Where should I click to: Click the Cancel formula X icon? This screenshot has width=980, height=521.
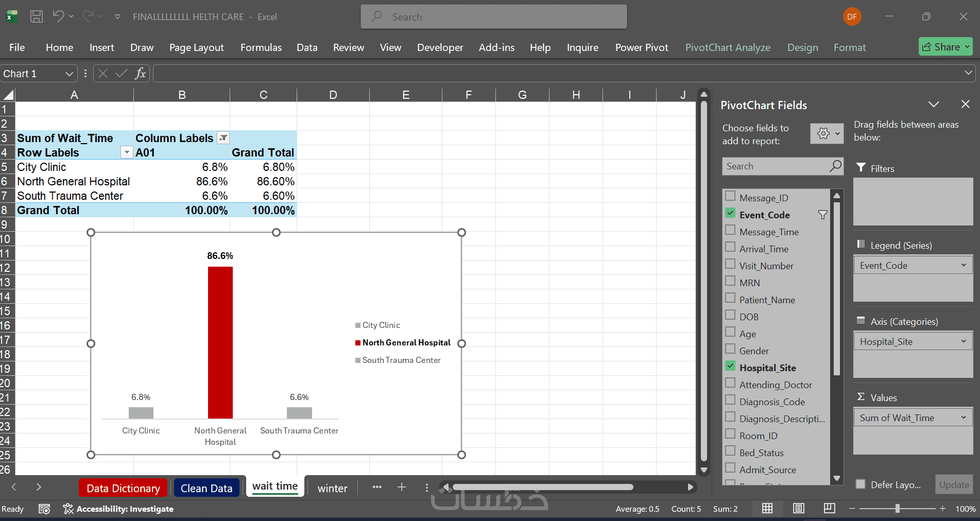pyautogui.click(x=103, y=74)
